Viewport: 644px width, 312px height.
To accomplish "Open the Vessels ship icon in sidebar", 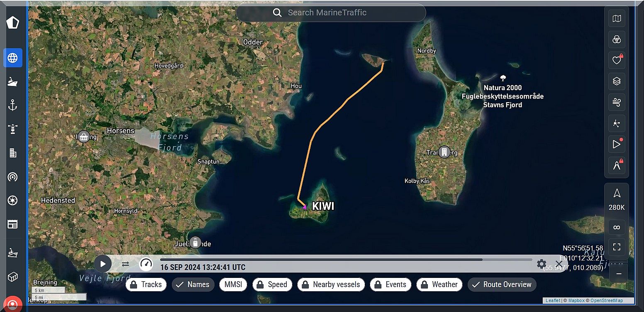I will pos(13,81).
